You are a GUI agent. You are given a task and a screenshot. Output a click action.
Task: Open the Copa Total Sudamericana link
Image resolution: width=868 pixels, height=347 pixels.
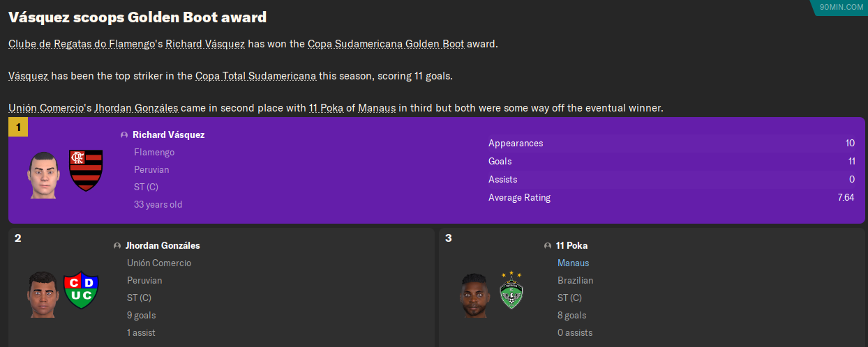tap(255, 76)
